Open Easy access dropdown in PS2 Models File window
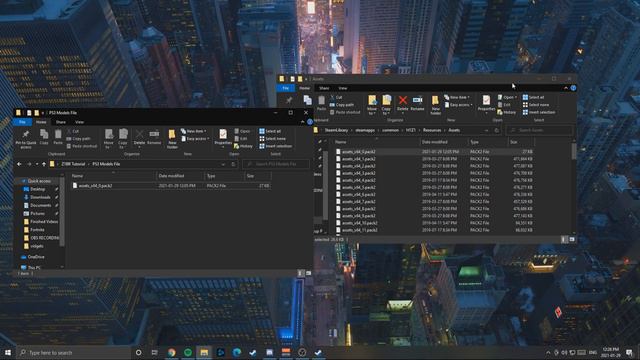Viewport: 640px width, 360px height. [x=197, y=139]
